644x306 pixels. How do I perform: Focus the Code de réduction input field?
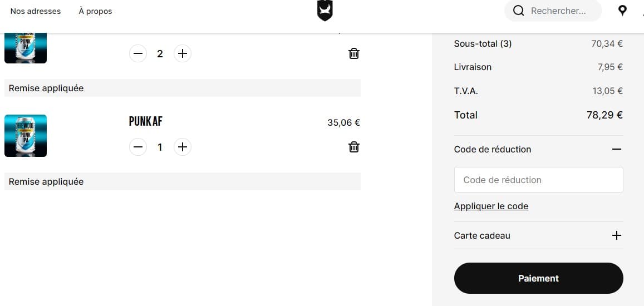[538, 180]
